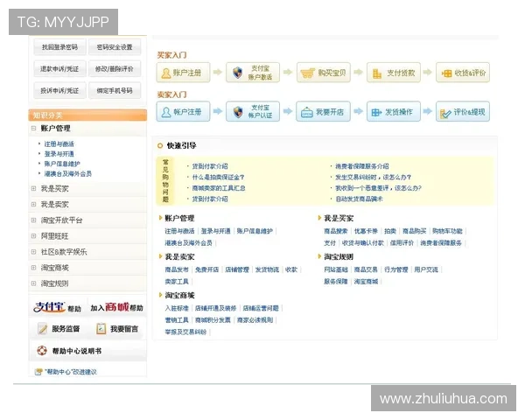Click the seller 帐户注册 person icon
The height and width of the screenshot is (420, 525).
[x=166, y=112]
